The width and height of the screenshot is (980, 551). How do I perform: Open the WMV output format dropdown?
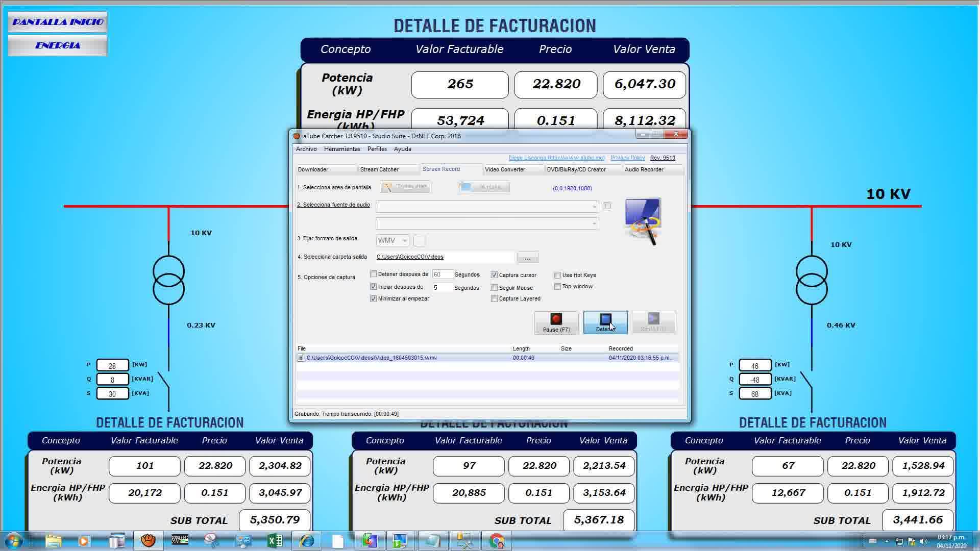(x=393, y=240)
